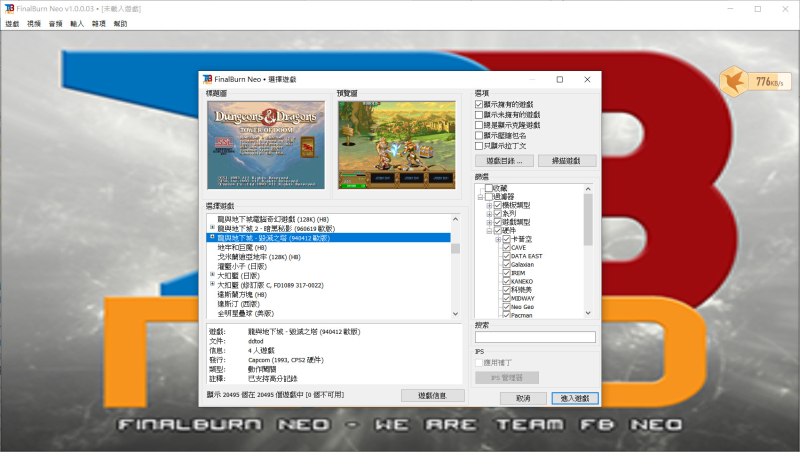Expand the 系列 filter node

click(489, 214)
